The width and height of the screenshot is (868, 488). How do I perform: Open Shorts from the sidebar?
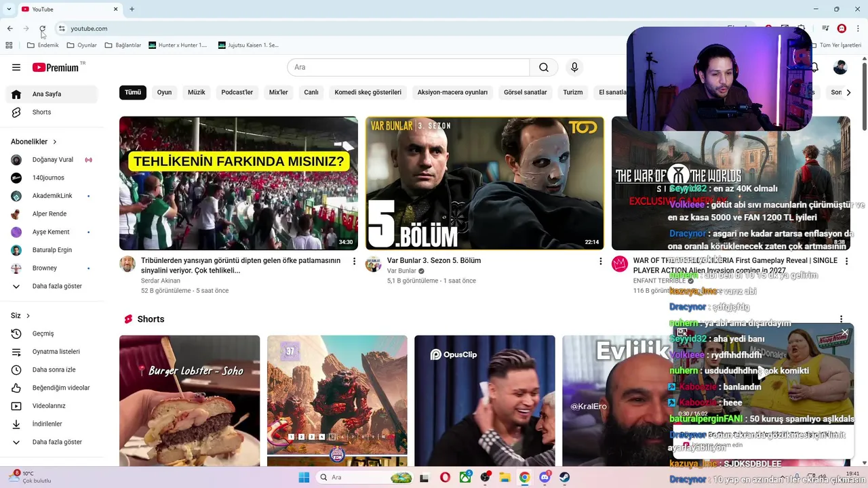point(52,112)
